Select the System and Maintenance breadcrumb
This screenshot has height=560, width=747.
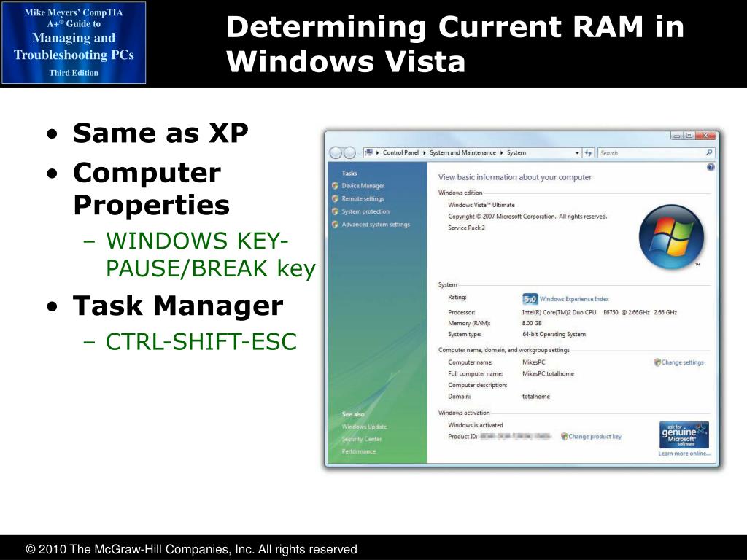point(462,153)
